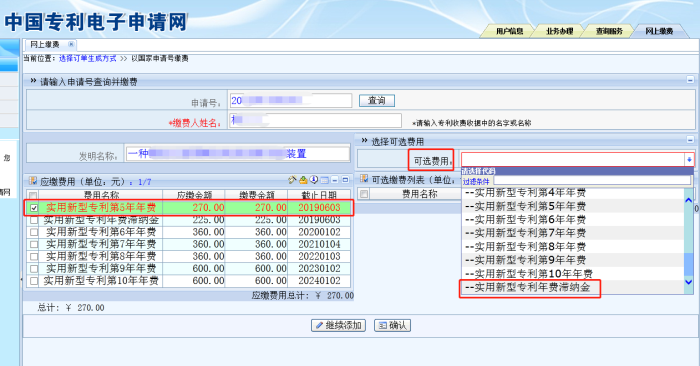Choose --实用新型专利第10年年费 from dropdown list

tap(573, 274)
